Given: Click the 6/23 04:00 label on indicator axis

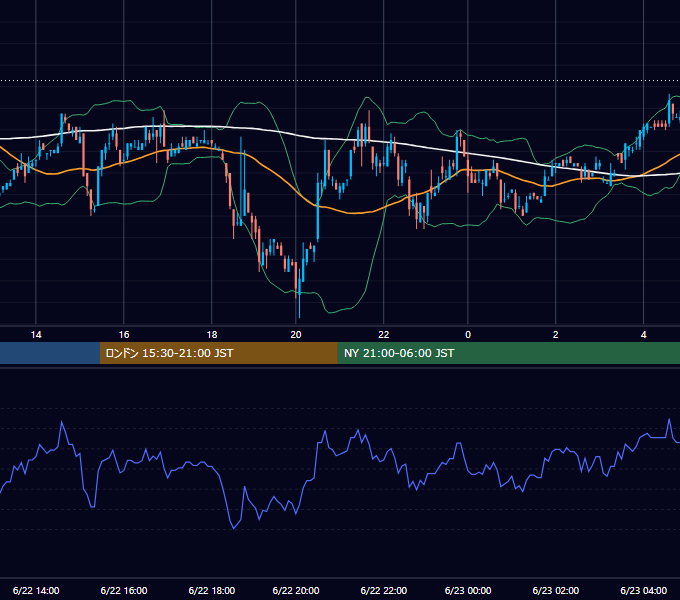Looking at the screenshot, I should [x=644, y=590].
